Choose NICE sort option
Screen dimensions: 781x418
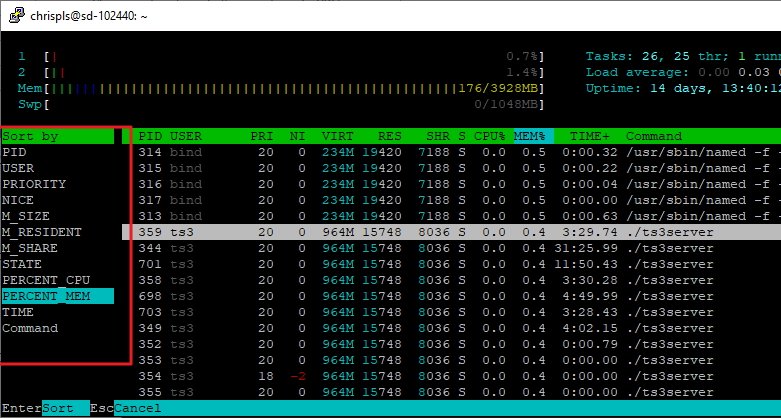(x=18, y=200)
